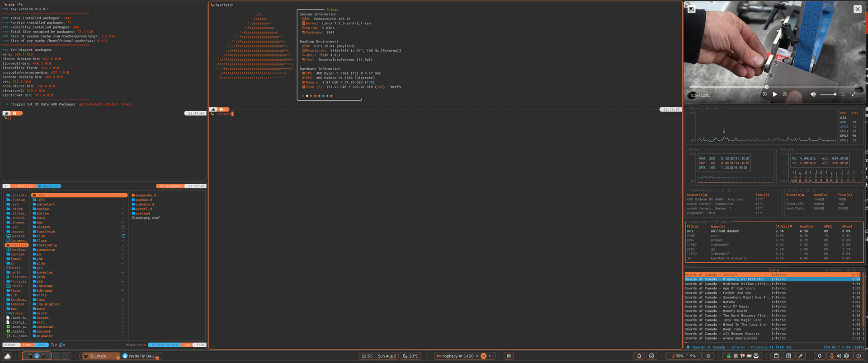Close the video player overlay

pyautogui.click(x=857, y=9)
